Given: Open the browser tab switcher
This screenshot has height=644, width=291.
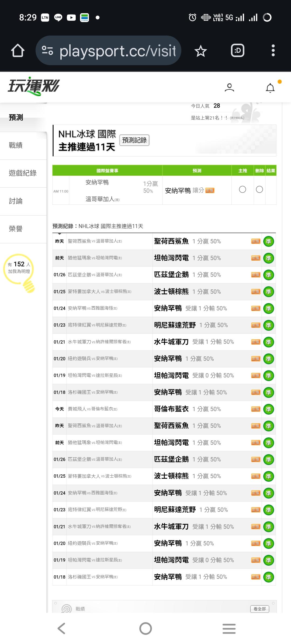Looking at the screenshot, I should 238,51.
